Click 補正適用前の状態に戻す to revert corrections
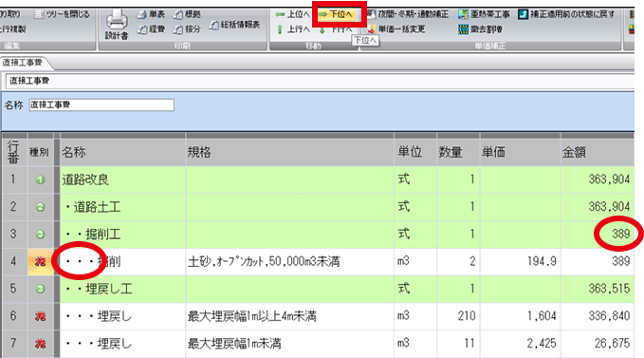The image size is (644, 358). click(x=566, y=14)
